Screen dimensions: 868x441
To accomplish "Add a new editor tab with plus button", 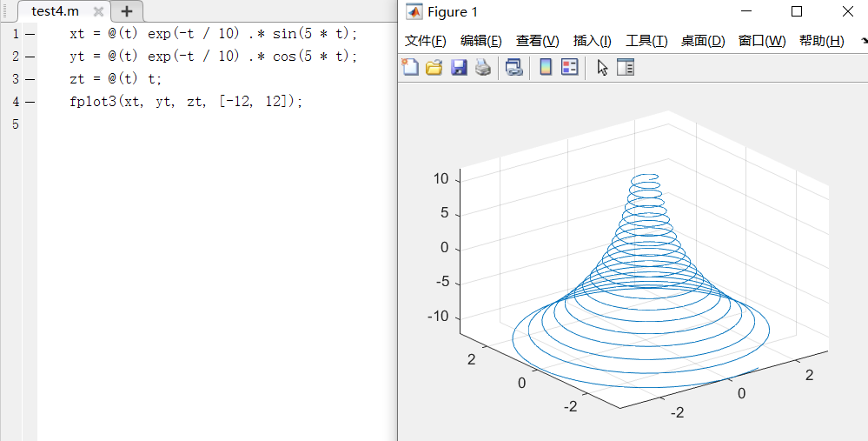I will tap(127, 11).
